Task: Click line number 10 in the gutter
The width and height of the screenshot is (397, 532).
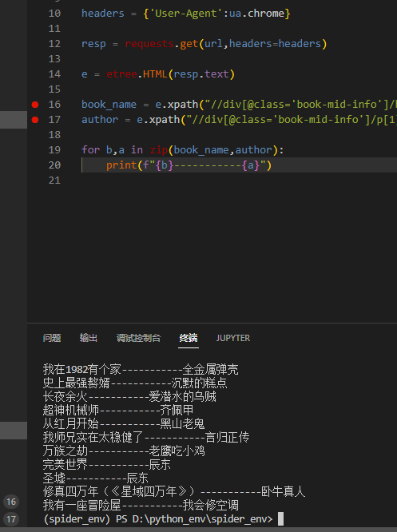Action: (54, 14)
